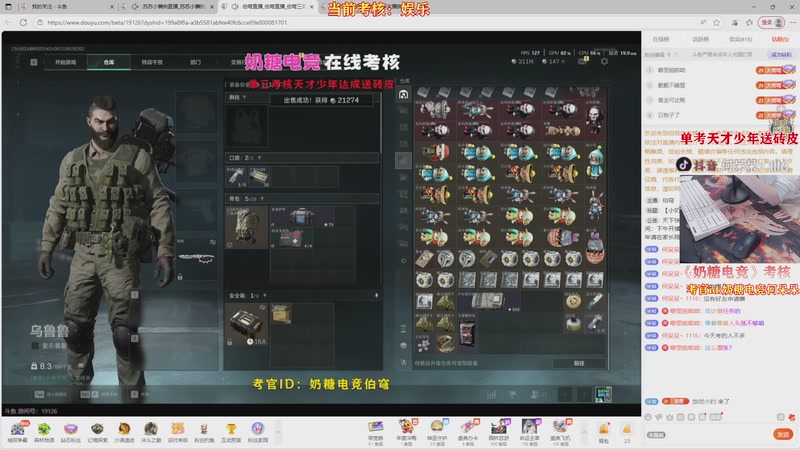Send the 盛典飞机 gift
This screenshot has height=450, width=800.
560,432
